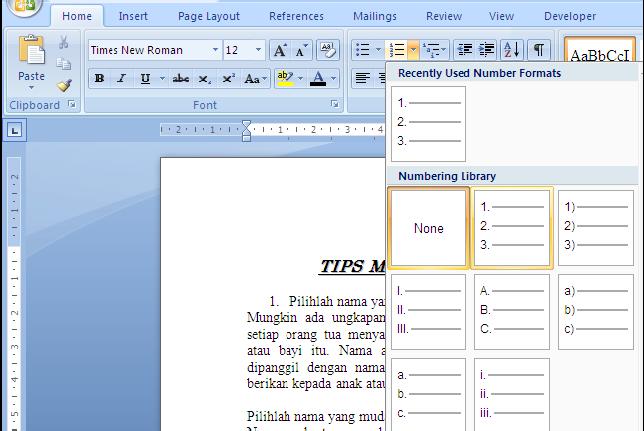Open the Change Case dropdown arrow
Image resolution: width=644 pixels, height=431 pixels.
pyautogui.click(x=264, y=78)
